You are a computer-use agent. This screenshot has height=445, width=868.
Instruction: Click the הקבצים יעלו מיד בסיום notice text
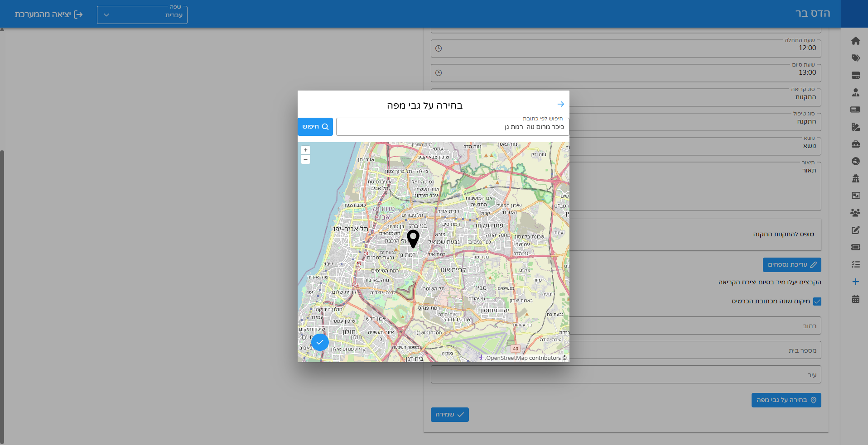point(770,282)
